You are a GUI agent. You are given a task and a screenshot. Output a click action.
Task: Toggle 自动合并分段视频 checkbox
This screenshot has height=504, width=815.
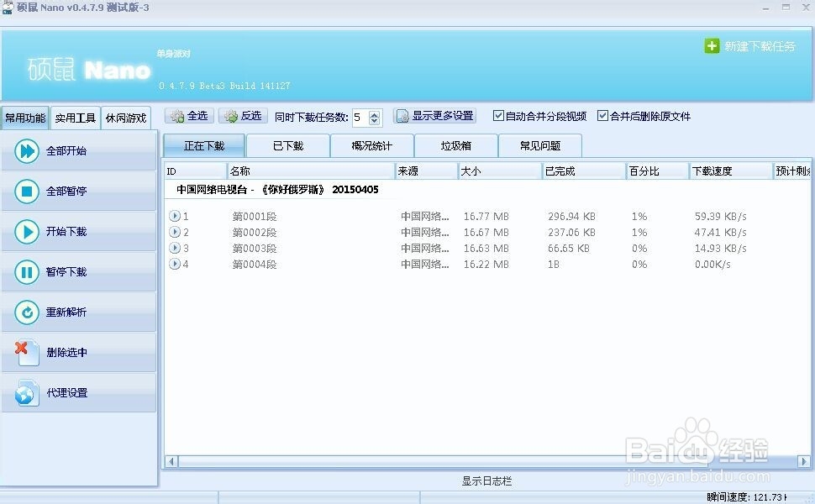(498, 115)
